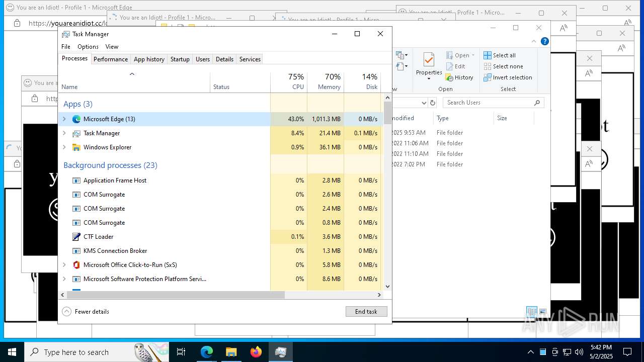Image resolution: width=644 pixels, height=362 pixels.
Task: Switch to the Performance tab
Action: (111, 59)
